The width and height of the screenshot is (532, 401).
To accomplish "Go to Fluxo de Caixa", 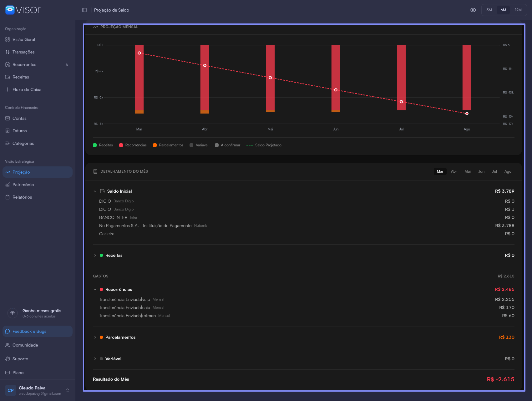I will pos(27,89).
